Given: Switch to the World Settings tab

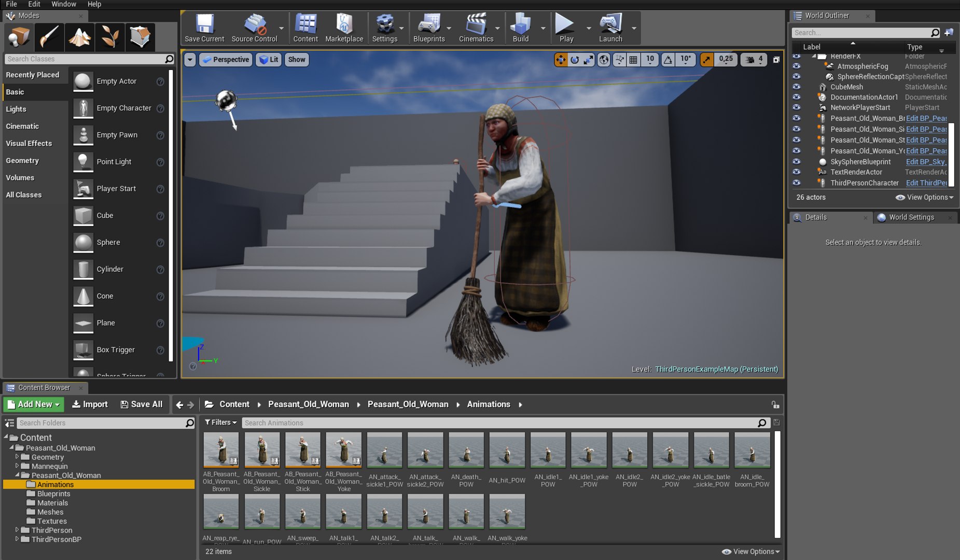Looking at the screenshot, I should coord(911,218).
